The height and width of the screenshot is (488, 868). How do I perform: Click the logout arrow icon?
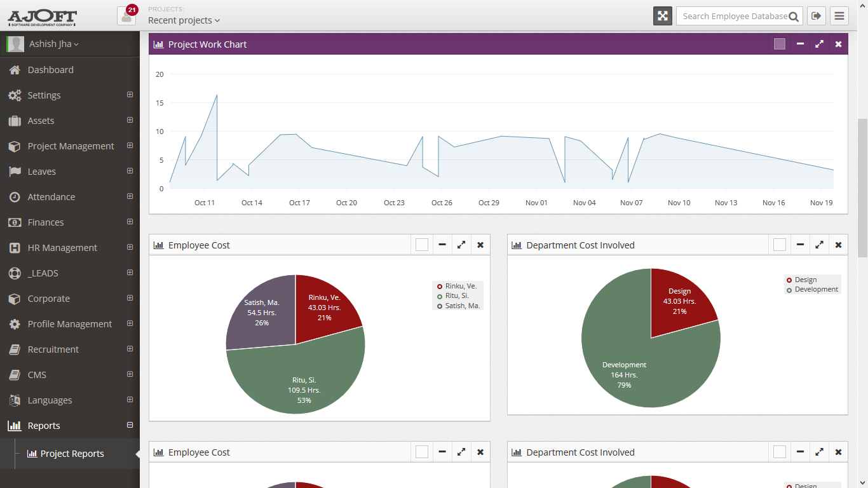pyautogui.click(x=817, y=16)
